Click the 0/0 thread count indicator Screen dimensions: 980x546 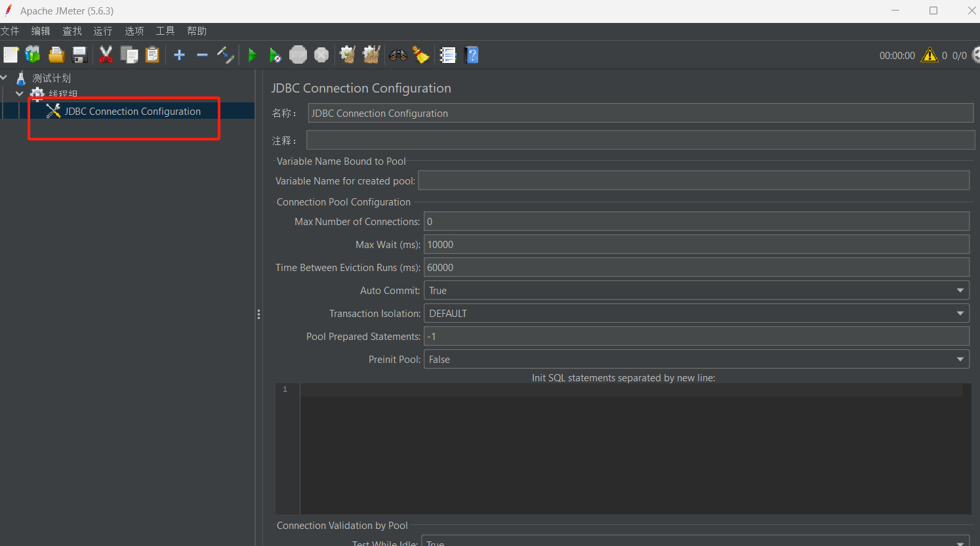click(960, 56)
